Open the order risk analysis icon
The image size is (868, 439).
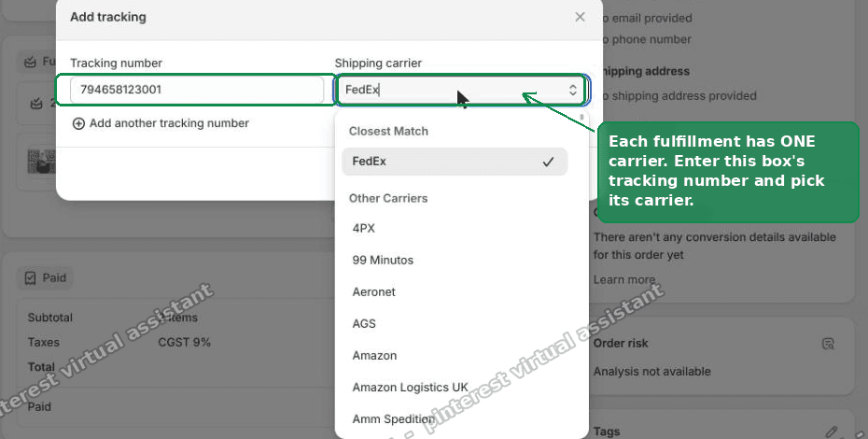(x=828, y=344)
